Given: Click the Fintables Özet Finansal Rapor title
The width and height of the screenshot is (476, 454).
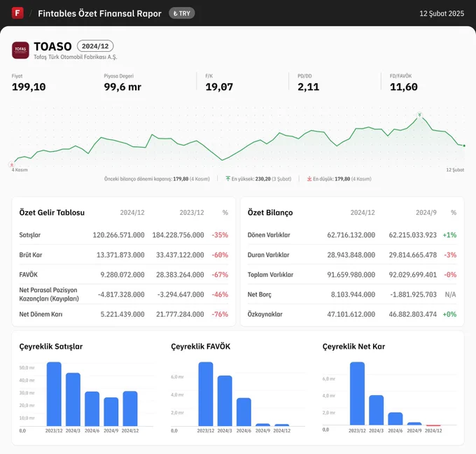Looking at the screenshot, I should click(99, 13).
